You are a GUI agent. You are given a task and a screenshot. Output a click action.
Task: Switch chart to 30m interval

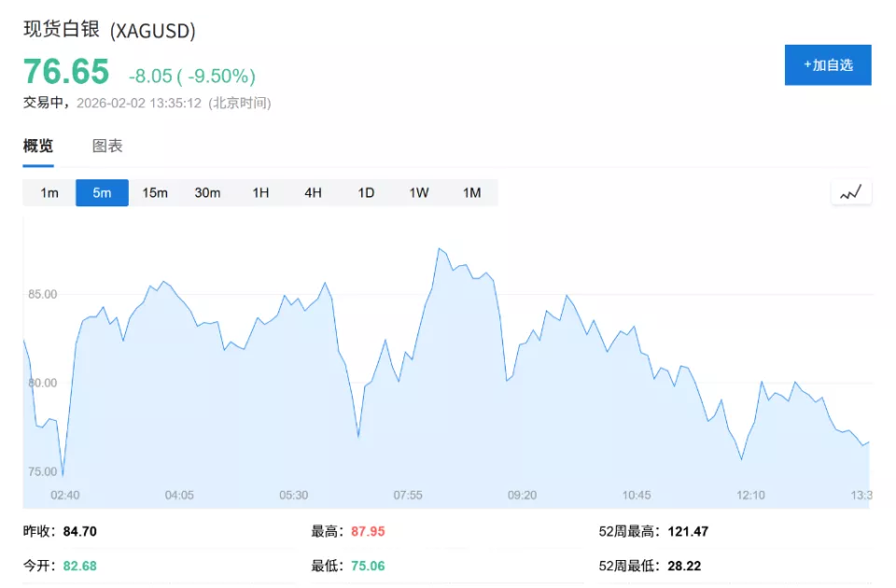[207, 193]
